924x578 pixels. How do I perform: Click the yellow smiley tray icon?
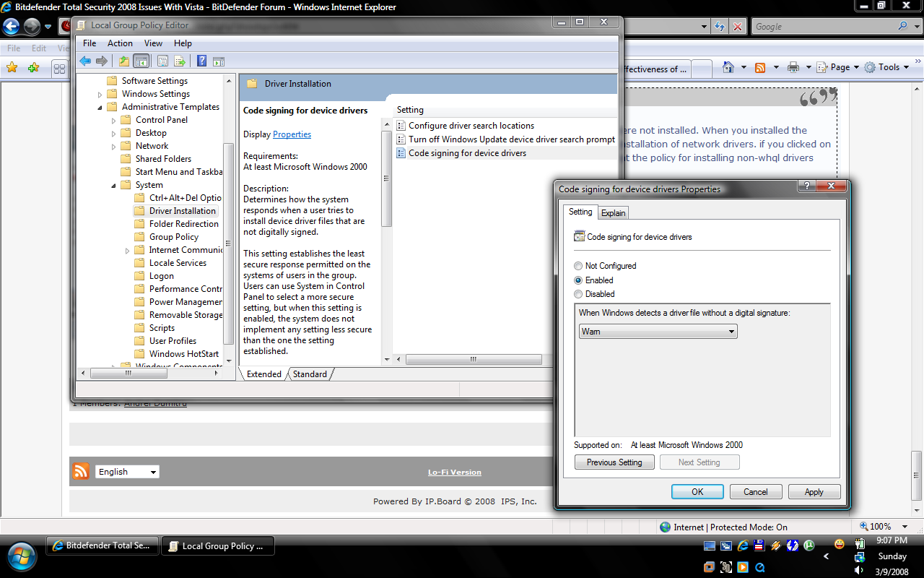pos(840,543)
